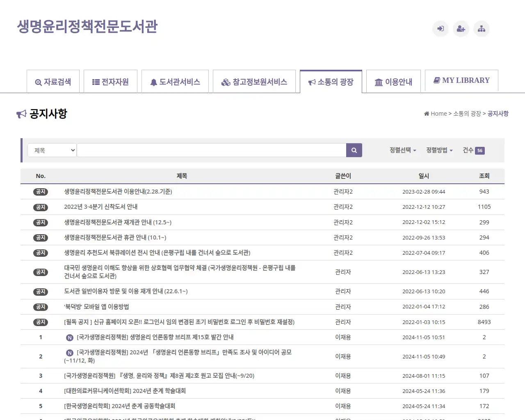The height and width of the screenshot is (420, 525).
Task: Open notice [필독 공지] 신규 홈페이지 오픈
Action: click(x=179, y=322)
